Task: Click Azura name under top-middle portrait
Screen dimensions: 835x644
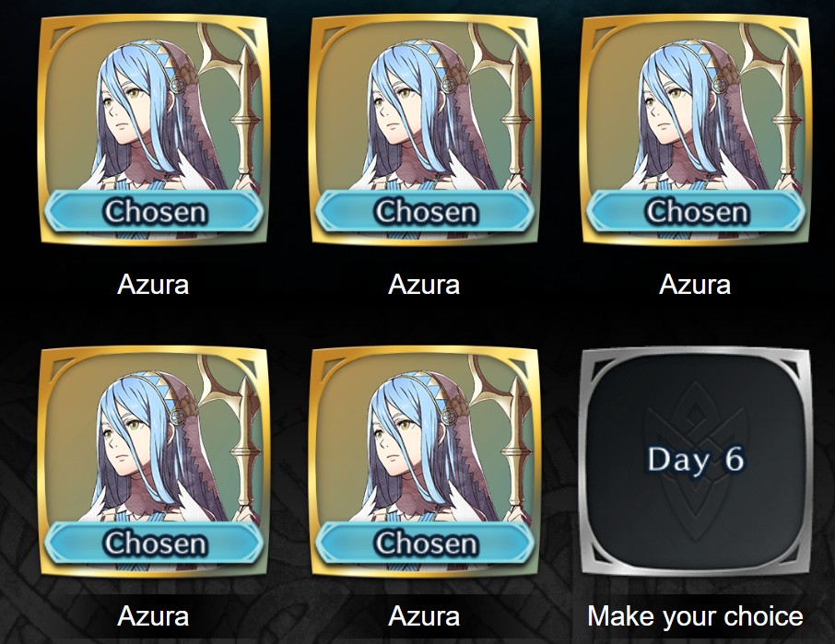Action: (425, 284)
